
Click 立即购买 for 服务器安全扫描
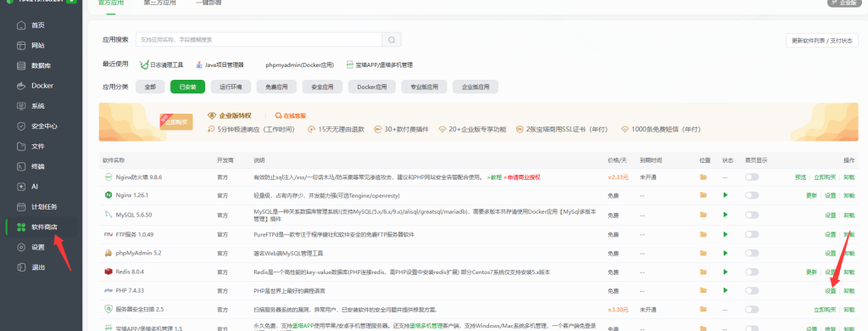[x=825, y=310]
